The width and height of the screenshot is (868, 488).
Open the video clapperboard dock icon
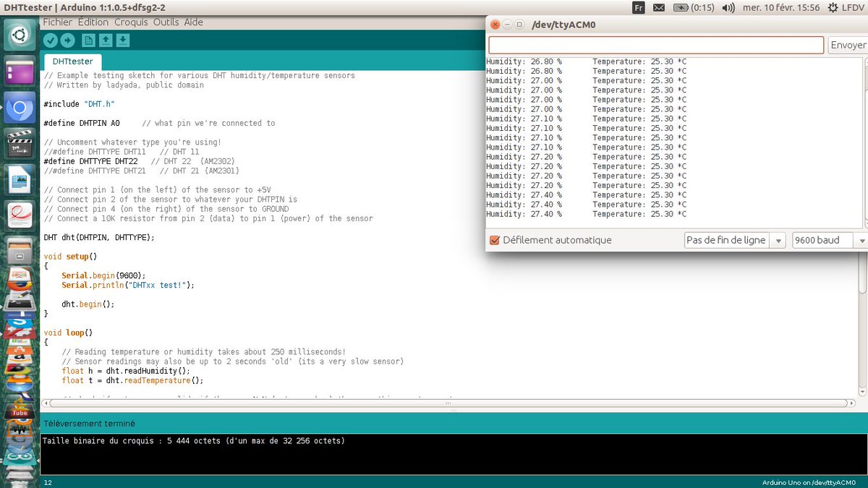tap(20, 145)
